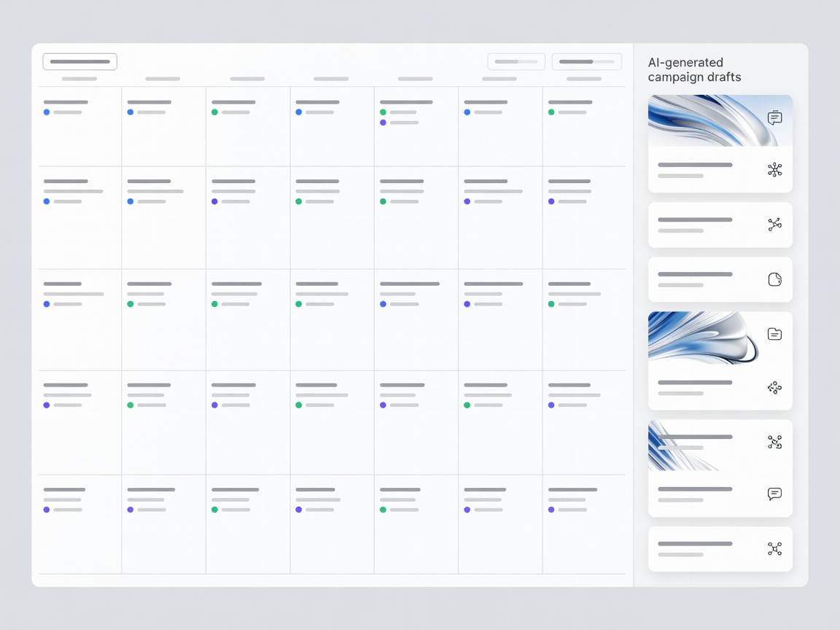Click the outlined pill button at the calendar's top left
840x630 pixels.
click(x=79, y=61)
